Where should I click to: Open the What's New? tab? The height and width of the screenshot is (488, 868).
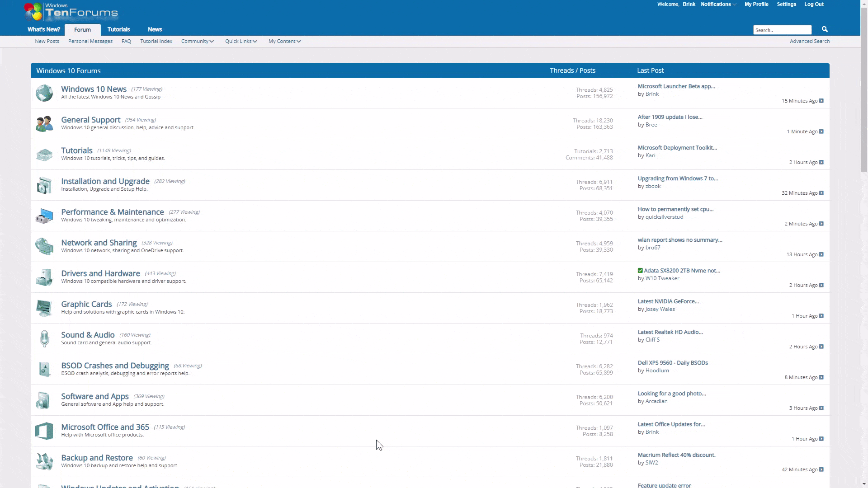click(x=43, y=29)
